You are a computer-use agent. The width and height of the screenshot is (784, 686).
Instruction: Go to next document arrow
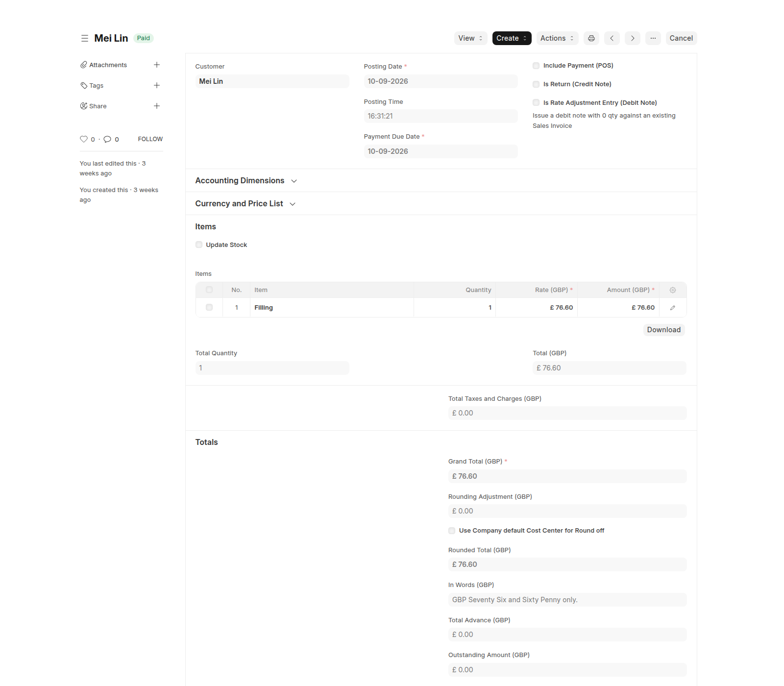[633, 38]
